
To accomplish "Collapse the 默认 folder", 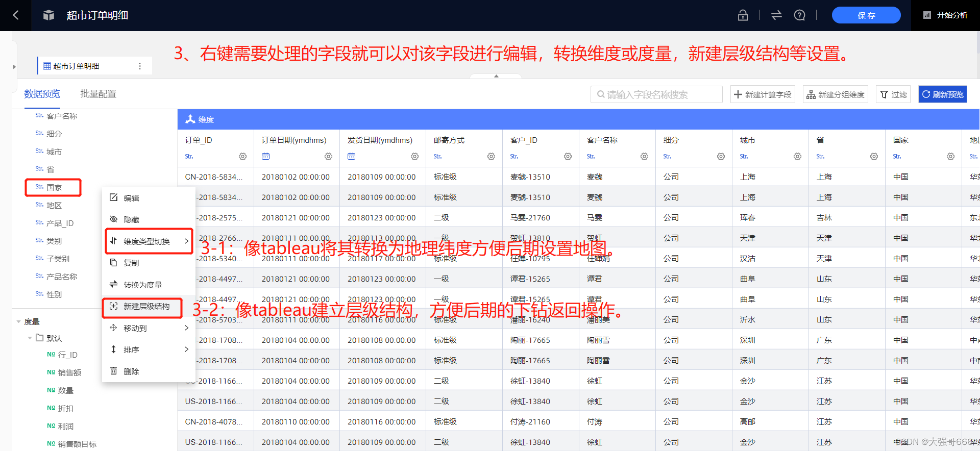I will click(30, 338).
